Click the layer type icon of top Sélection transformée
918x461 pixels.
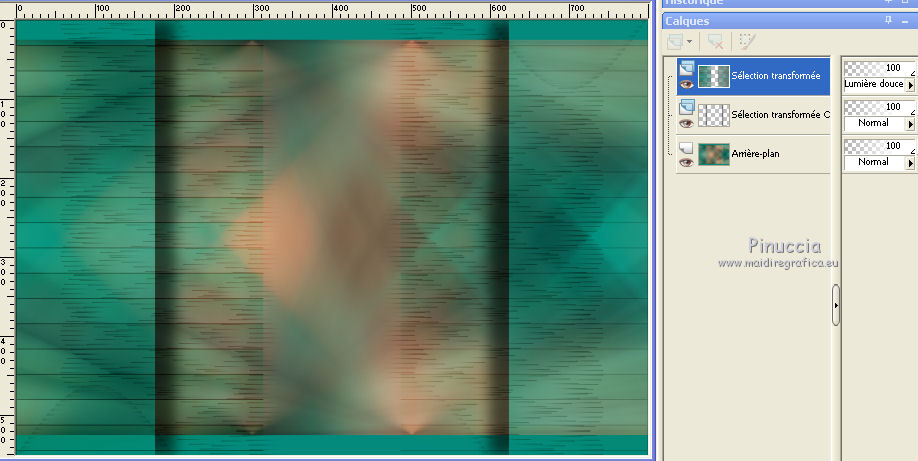[x=686, y=69]
